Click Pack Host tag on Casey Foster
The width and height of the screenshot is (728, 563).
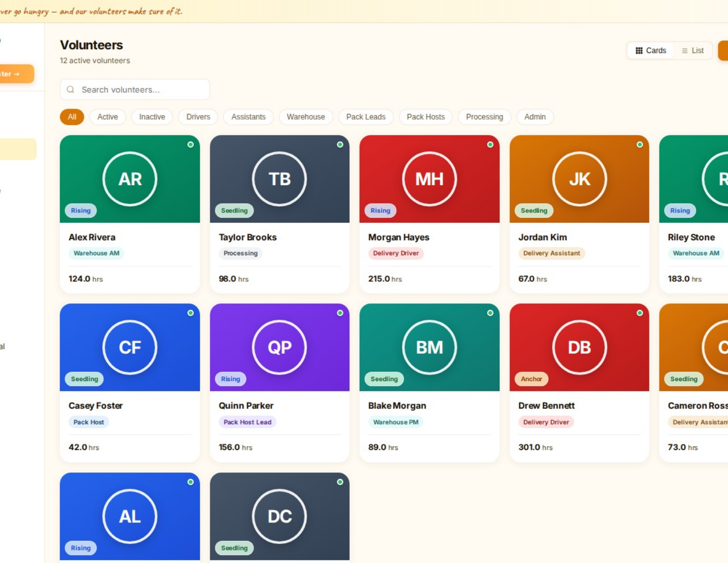pos(89,422)
